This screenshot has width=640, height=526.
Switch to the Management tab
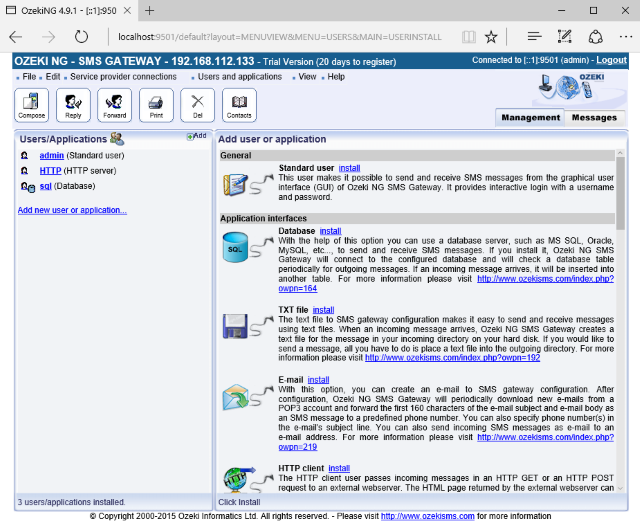click(x=530, y=118)
